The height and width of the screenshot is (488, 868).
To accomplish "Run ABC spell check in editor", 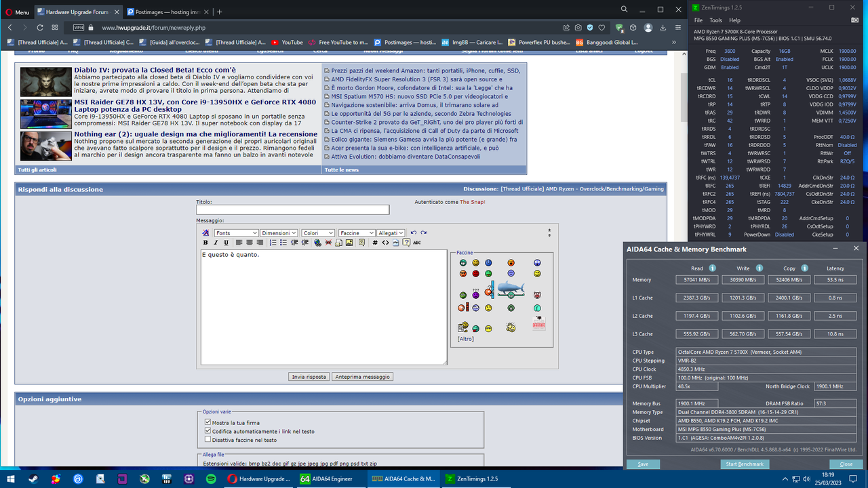I will [x=416, y=243].
